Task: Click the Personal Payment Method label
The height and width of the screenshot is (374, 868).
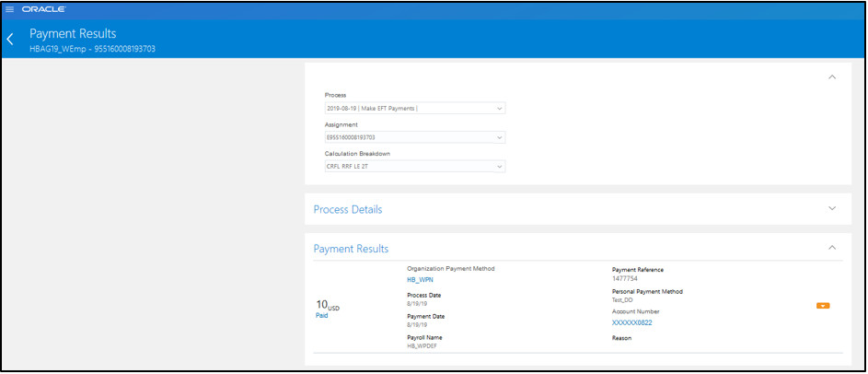Action: click(x=647, y=291)
